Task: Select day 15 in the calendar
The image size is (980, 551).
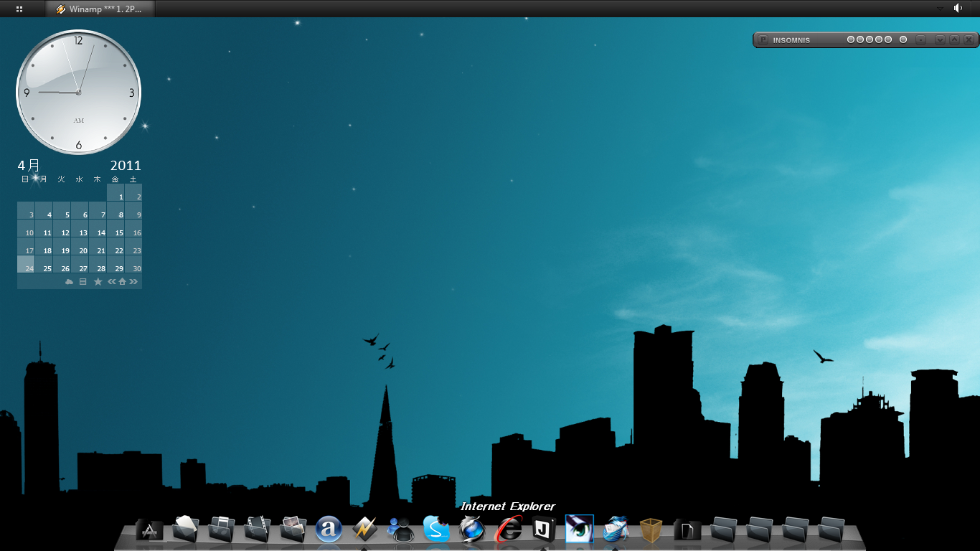Action: (116, 228)
